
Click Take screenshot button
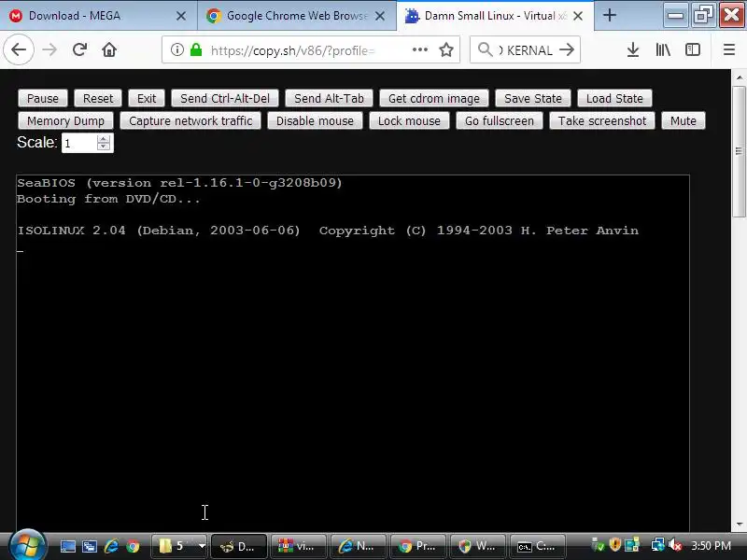tap(602, 121)
